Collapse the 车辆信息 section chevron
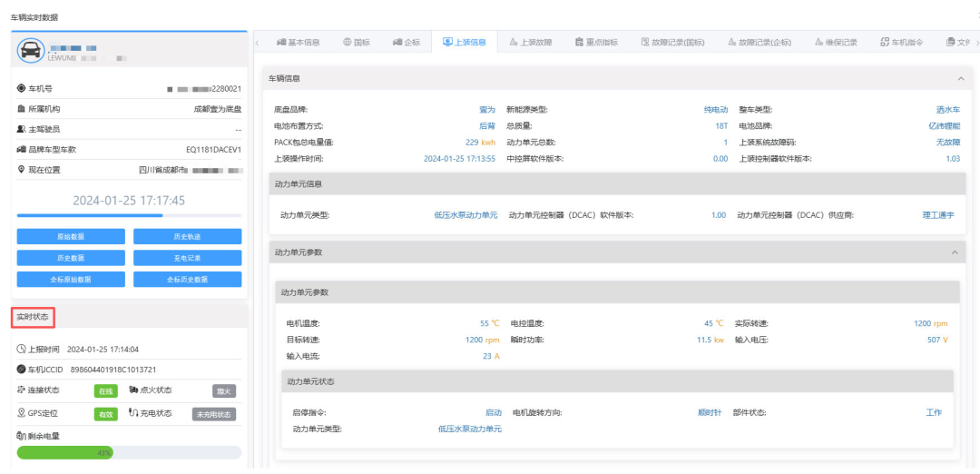Screen dimensions: 980x474 [960, 79]
